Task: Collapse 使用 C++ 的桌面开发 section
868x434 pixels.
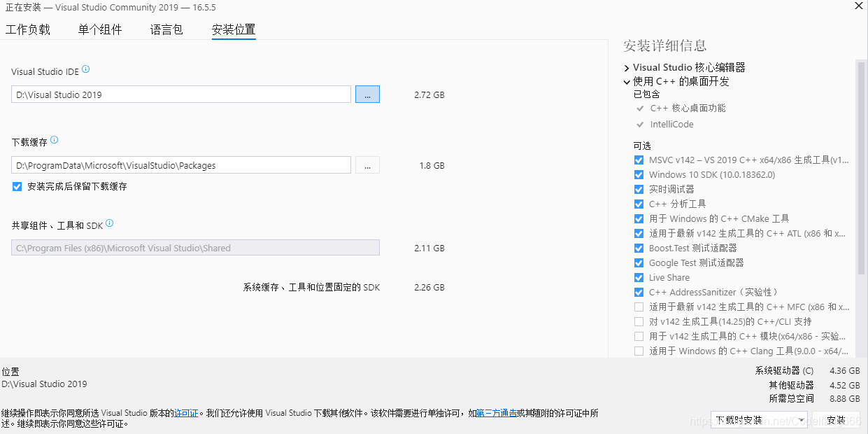Action: [x=627, y=82]
